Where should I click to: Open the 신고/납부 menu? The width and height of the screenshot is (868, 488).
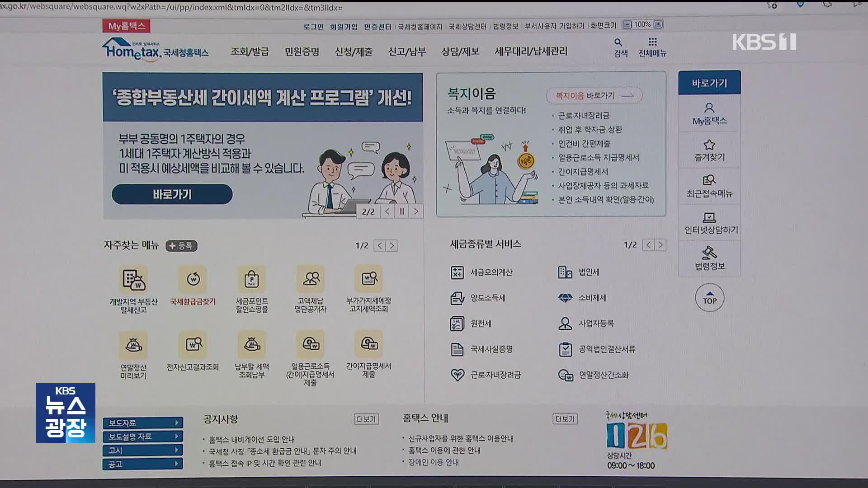pyautogui.click(x=407, y=52)
